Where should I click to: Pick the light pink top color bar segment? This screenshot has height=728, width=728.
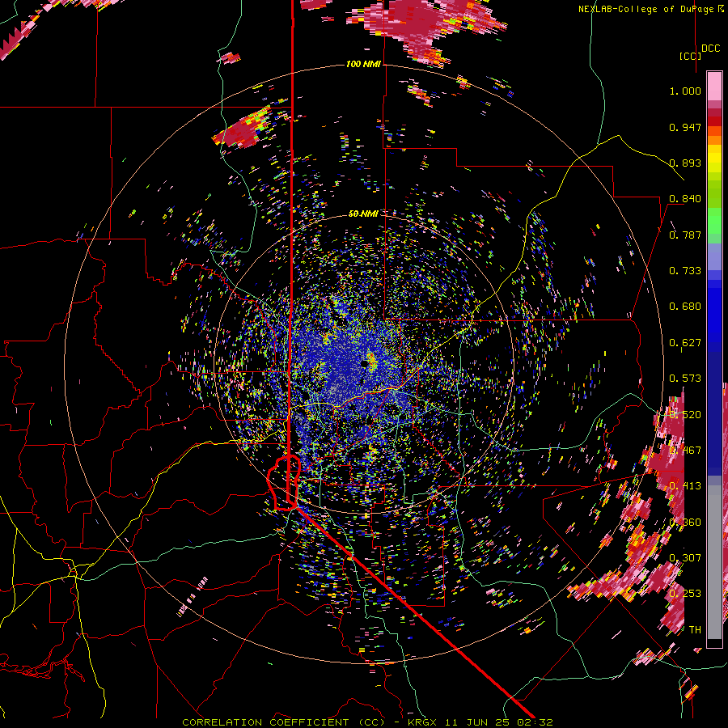tap(714, 86)
